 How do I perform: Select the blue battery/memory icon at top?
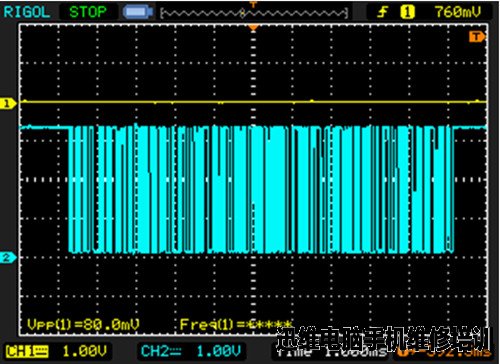click(x=138, y=12)
